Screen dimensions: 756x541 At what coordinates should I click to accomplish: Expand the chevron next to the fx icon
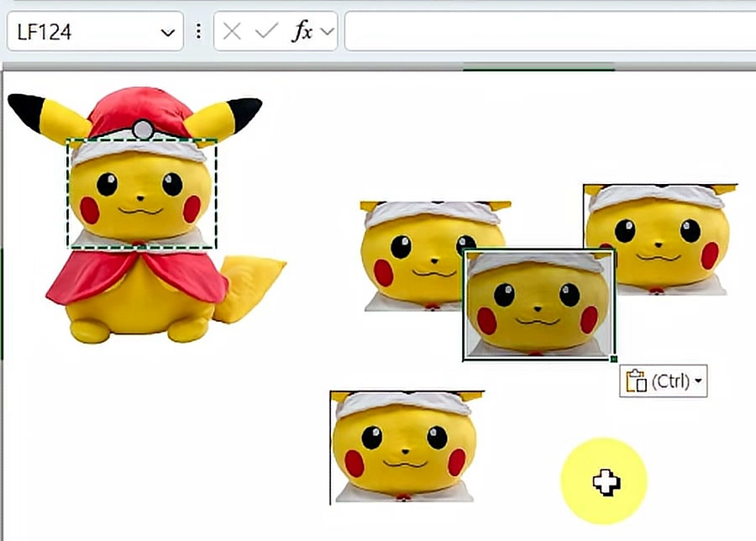point(328,32)
